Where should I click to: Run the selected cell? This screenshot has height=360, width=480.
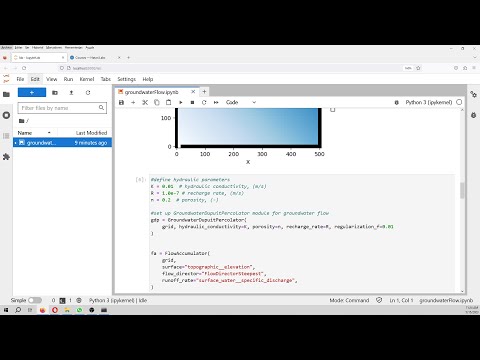coord(180,102)
